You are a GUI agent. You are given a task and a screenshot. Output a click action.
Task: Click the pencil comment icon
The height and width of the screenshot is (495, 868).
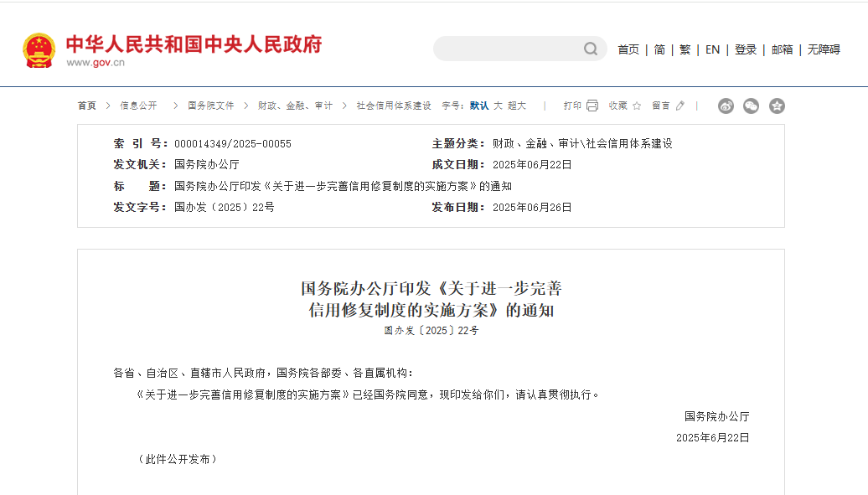tap(680, 106)
